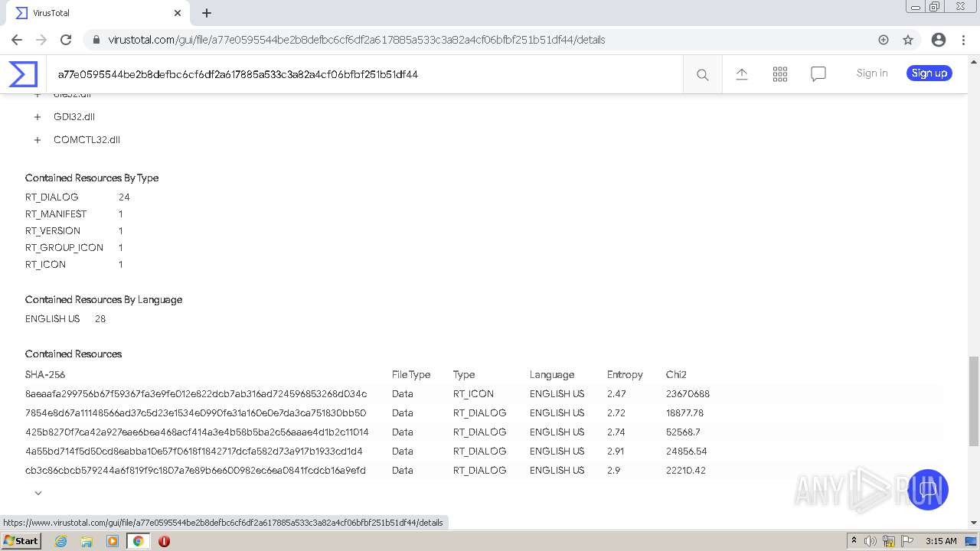This screenshot has width=980, height=551.
Task: Click the taskbar clock 3:15 AM
Action: click(x=941, y=541)
